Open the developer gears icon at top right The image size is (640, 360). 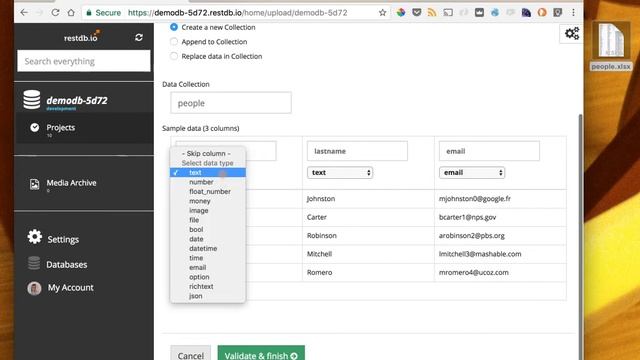571,33
